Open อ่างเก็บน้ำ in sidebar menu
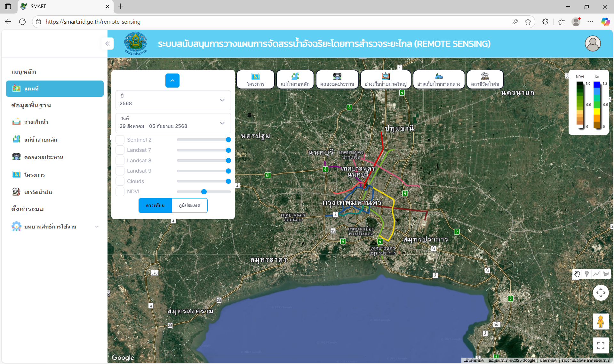Screen dimensions: 614x364 coord(36,122)
